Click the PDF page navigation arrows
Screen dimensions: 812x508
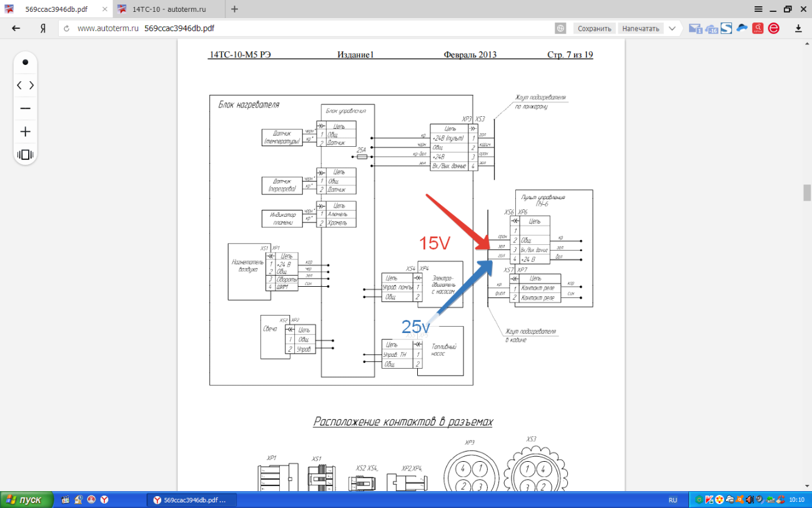pyautogui.click(x=25, y=85)
